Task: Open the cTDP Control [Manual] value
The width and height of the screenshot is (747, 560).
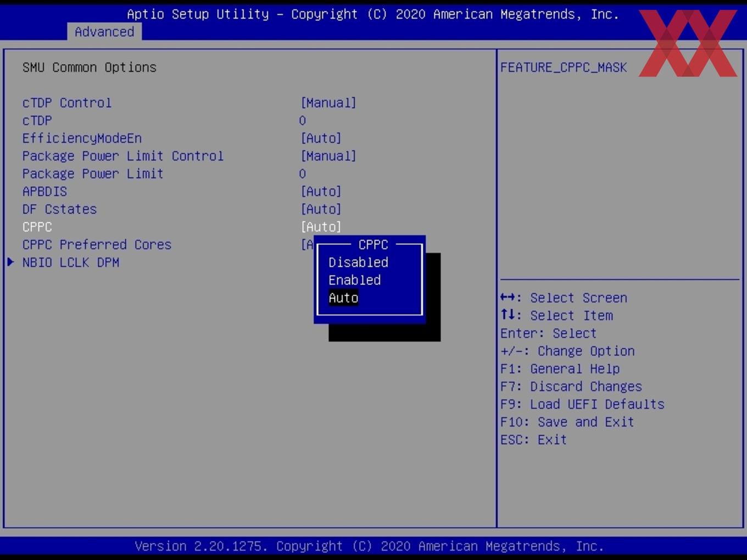Action: (x=328, y=103)
